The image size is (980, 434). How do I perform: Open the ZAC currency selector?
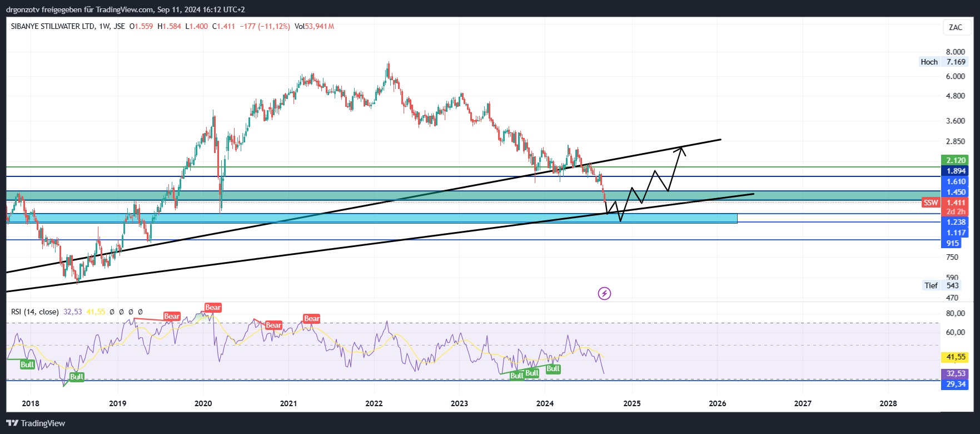coord(956,27)
